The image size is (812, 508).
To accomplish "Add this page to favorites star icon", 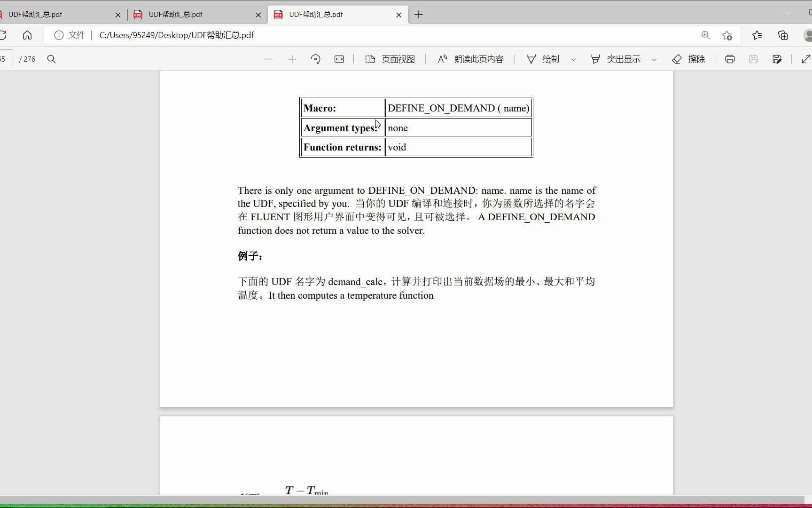I will point(727,35).
